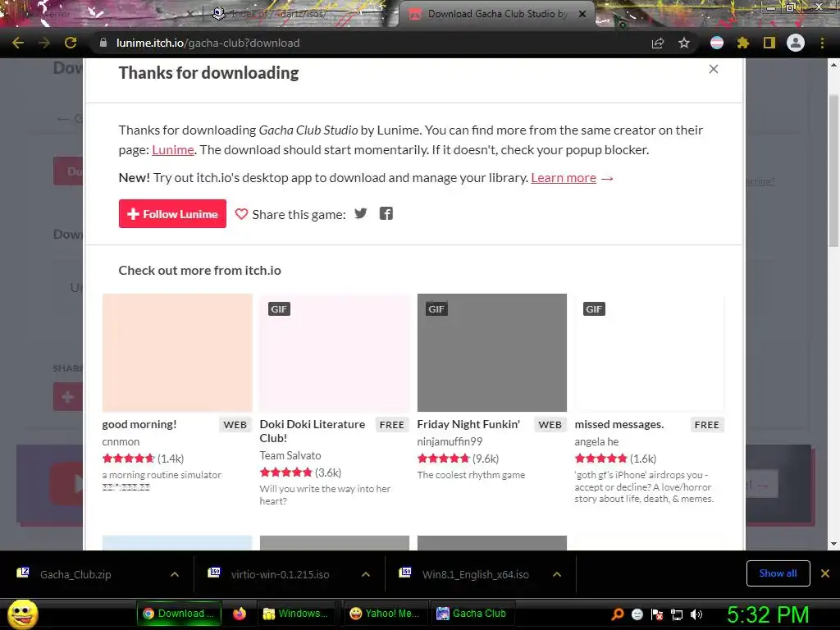The width and height of the screenshot is (840, 630).
Task: Click the Doki Doki Literature Club! title
Action: [313, 431]
